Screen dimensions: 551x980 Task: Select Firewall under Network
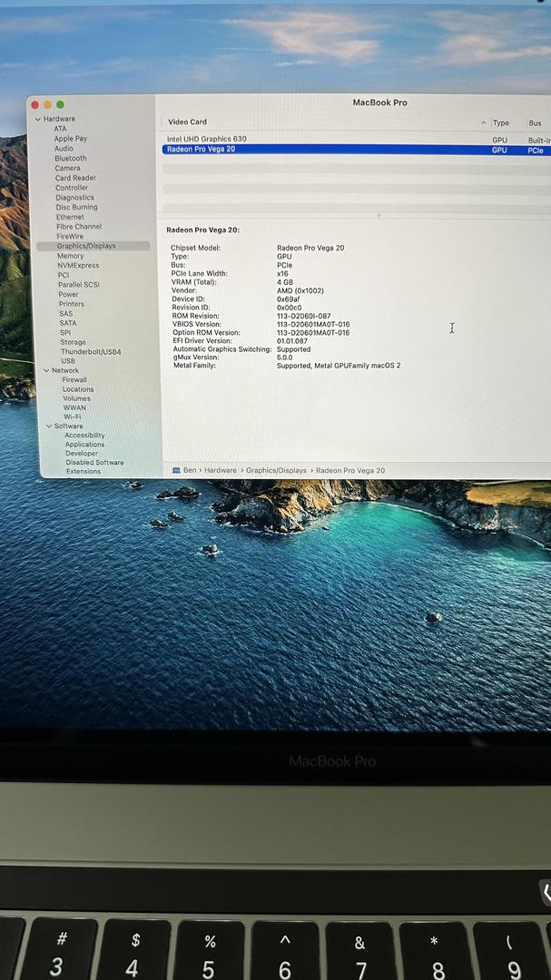click(74, 380)
